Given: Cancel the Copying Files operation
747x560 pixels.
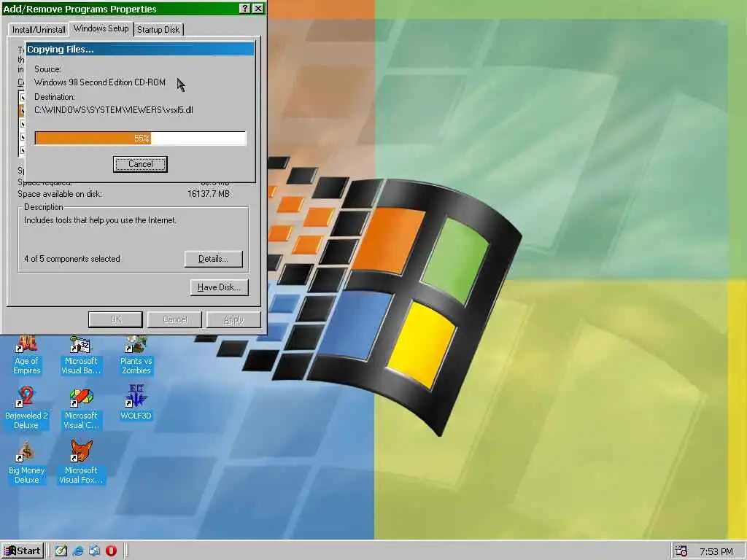Looking at the screenshot, I should [140, 164].
